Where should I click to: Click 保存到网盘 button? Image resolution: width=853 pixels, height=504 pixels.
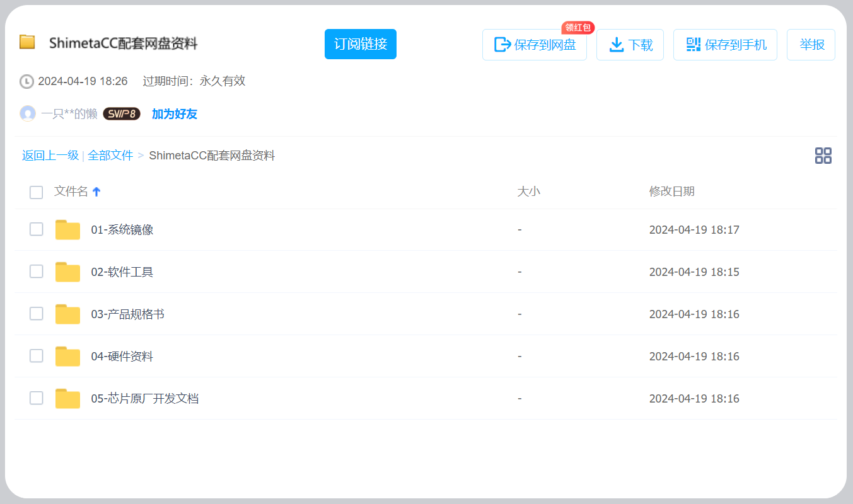(x=535, y=45)
